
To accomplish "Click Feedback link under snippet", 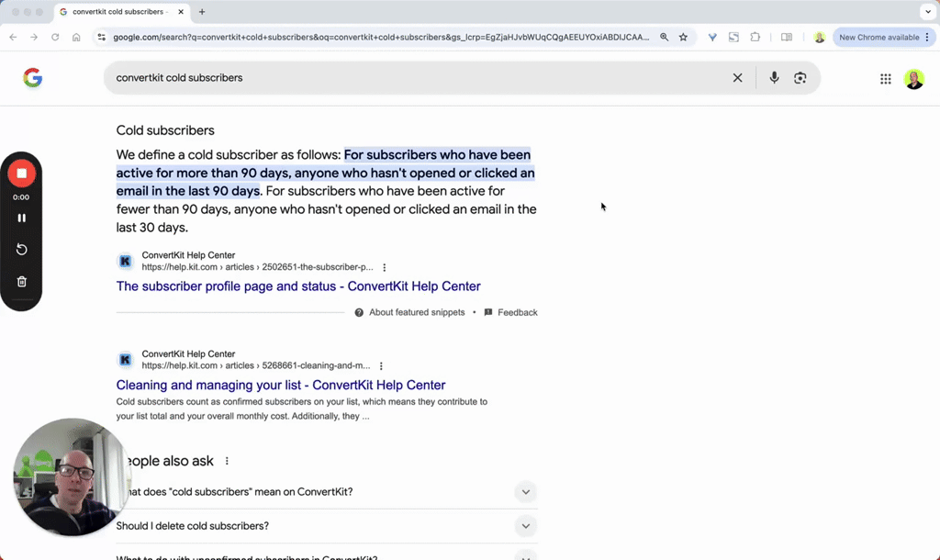I will point(511,312).
